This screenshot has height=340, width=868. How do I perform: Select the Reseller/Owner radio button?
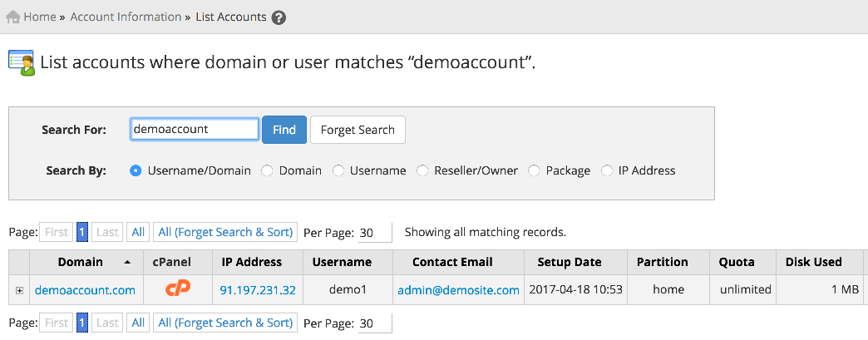(x=422, y=170)
